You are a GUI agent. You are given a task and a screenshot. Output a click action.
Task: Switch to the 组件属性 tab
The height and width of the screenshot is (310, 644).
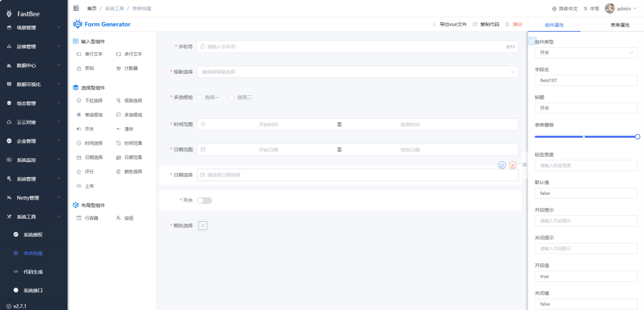click(554, 25)
